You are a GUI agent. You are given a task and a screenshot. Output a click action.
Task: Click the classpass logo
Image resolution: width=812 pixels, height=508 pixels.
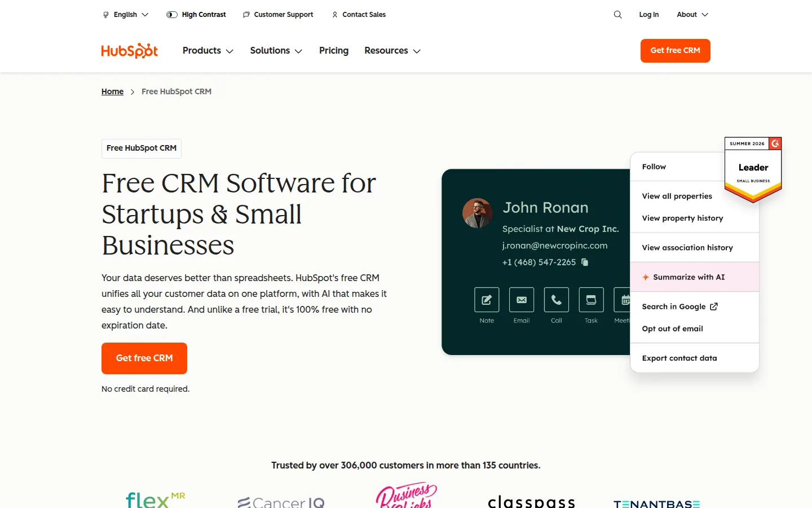[x=531, y=501]
